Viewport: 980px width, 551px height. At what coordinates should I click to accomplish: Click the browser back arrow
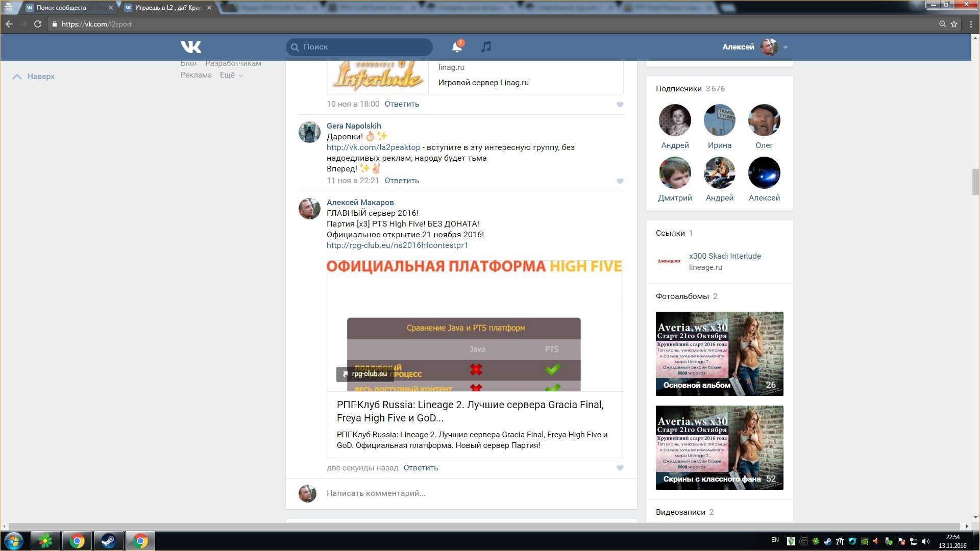pos(9,24)
